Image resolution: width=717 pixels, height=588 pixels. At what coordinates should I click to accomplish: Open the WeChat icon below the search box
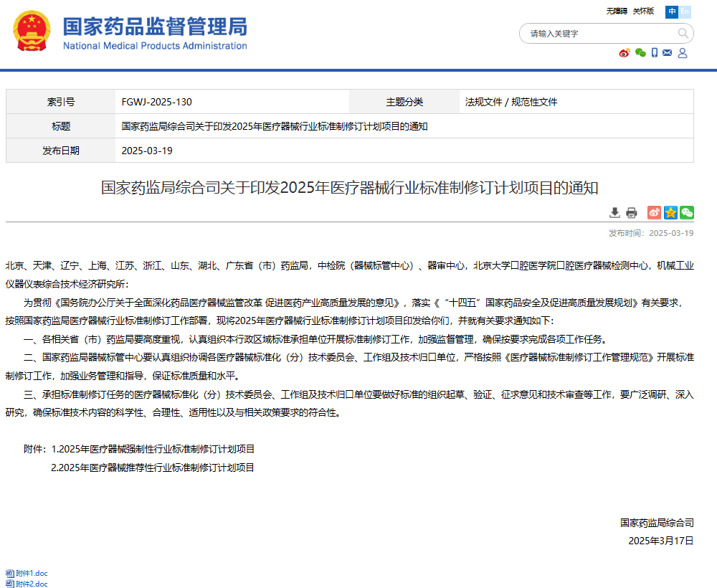click(x=640, y=53)
